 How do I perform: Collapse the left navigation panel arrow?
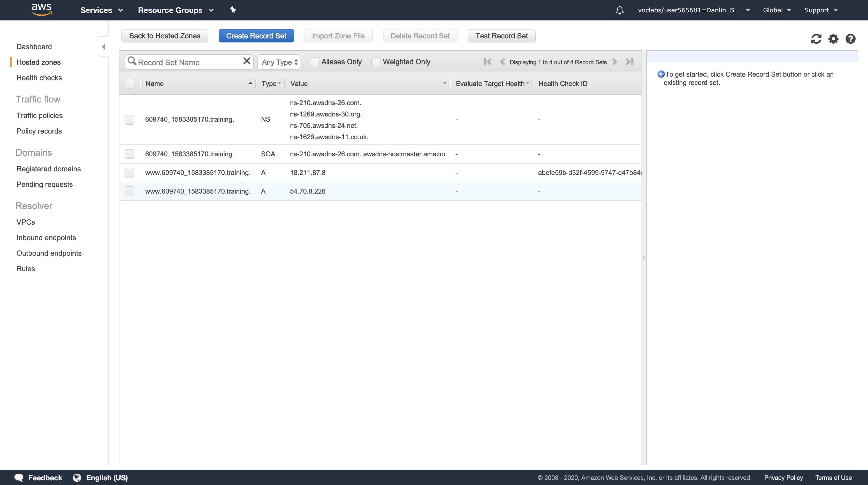pyautogui.click(x=103, y=47)
